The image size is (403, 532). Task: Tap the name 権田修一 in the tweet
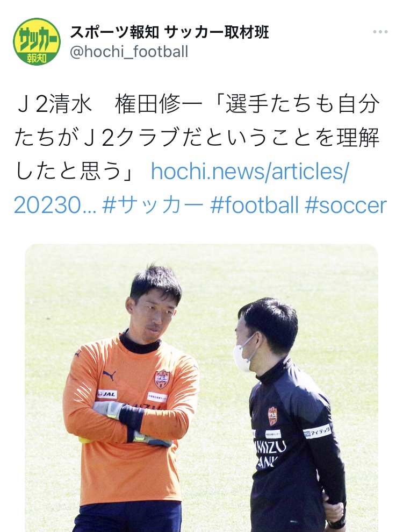(159, 104)
